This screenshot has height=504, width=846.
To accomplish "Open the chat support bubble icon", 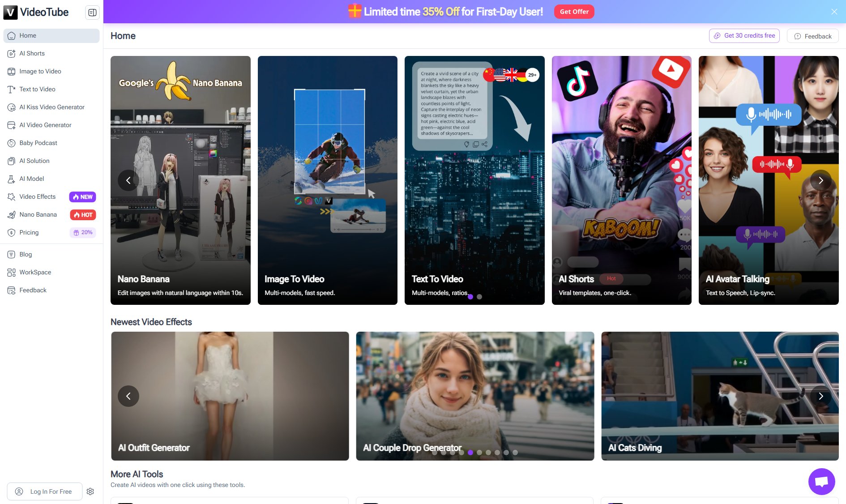I will (821, 482).
